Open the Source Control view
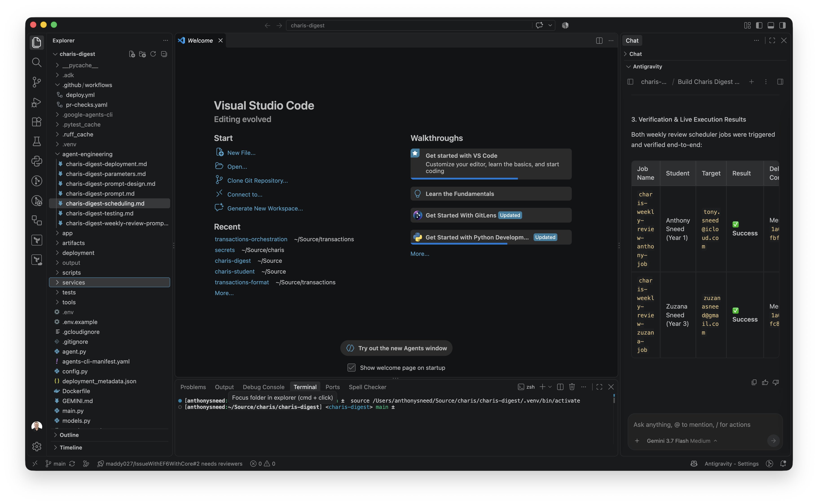Image resolution: width=818 pixels, height=504 pixels. (x=37, y=82)
